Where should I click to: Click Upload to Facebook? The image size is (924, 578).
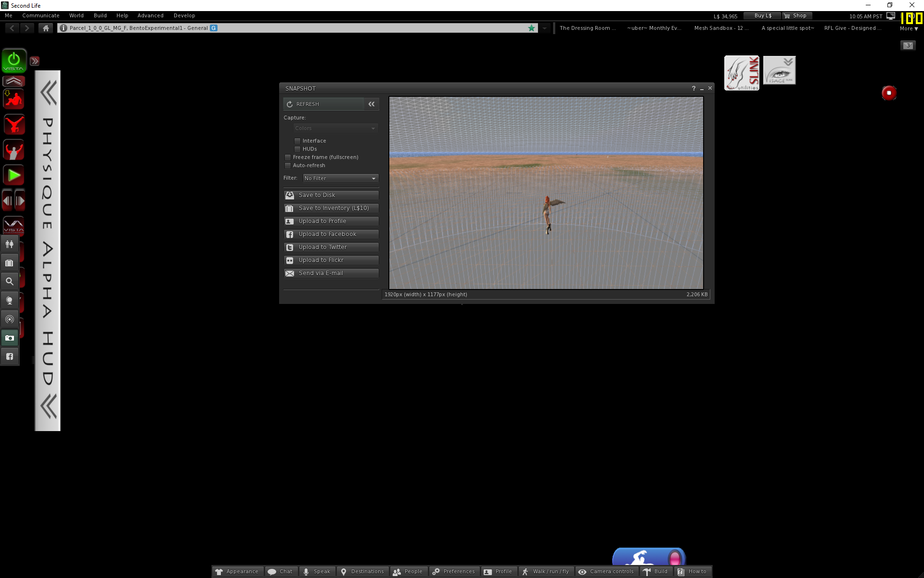tap(331, 234)
